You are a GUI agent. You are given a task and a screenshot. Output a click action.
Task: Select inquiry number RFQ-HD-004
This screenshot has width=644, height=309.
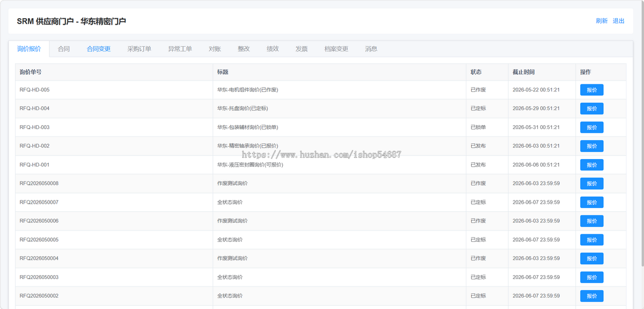coord(34,109)
